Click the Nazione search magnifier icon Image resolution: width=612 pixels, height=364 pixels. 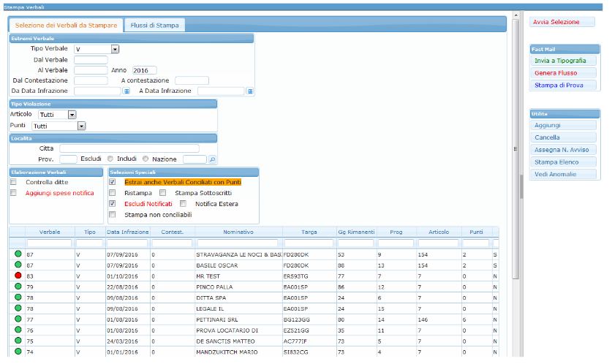coord(213,159)
